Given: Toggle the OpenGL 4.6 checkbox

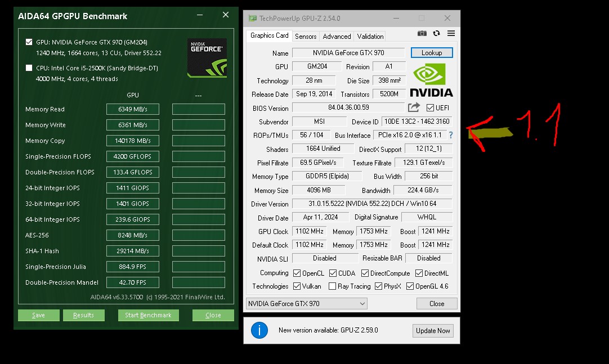Looking at the screenshot, I should [x=410, y=286].
